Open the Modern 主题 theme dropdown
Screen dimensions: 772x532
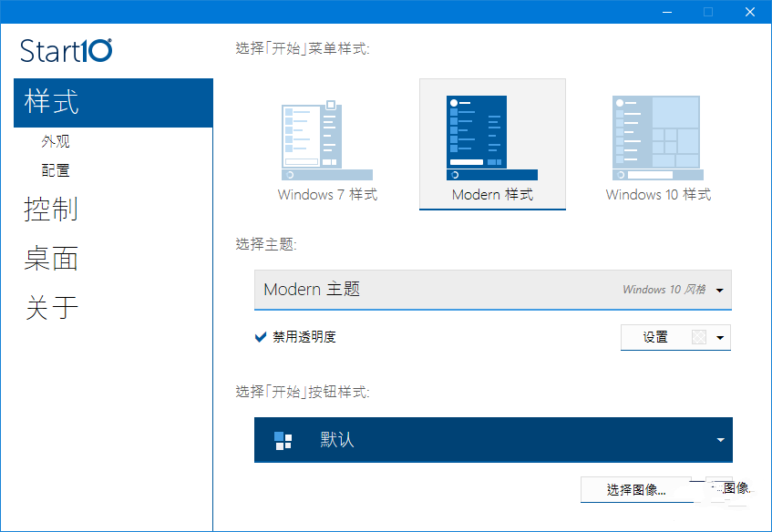coord(492,290)
